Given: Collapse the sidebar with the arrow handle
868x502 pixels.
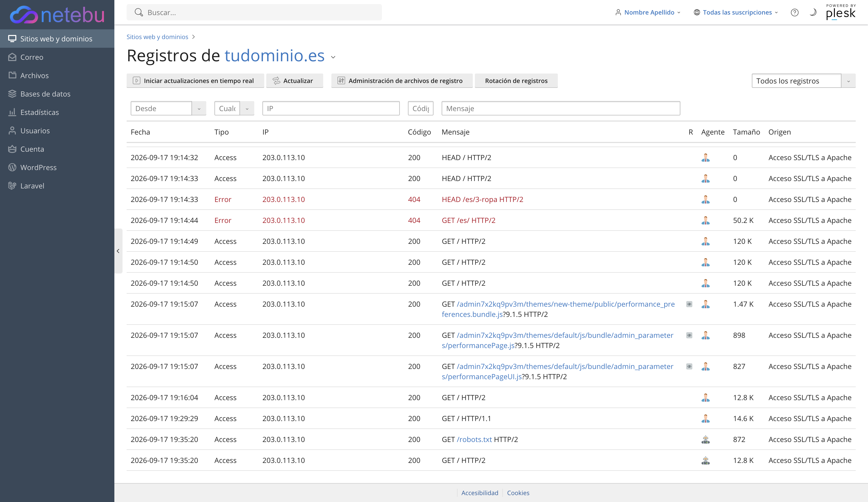Looking at the screenshot, I should [x=118, y=251].
